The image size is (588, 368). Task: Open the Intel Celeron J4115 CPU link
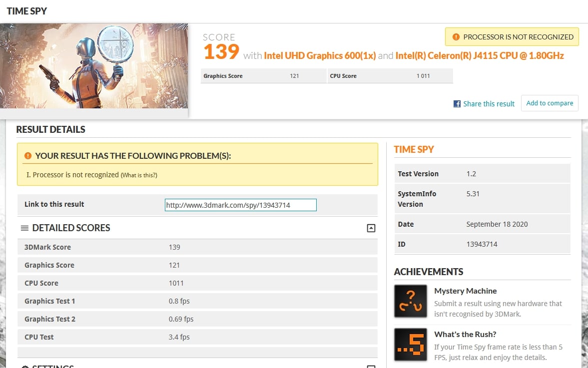[x=480, y=56]
